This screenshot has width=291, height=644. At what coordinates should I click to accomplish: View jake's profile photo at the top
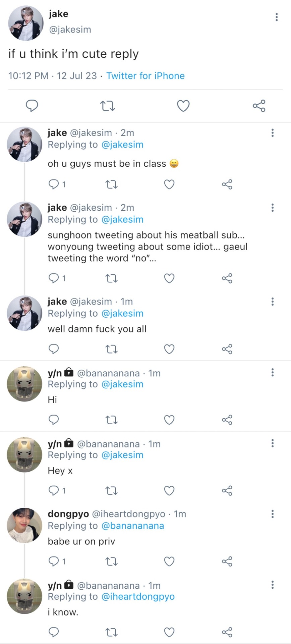[26, 23]
